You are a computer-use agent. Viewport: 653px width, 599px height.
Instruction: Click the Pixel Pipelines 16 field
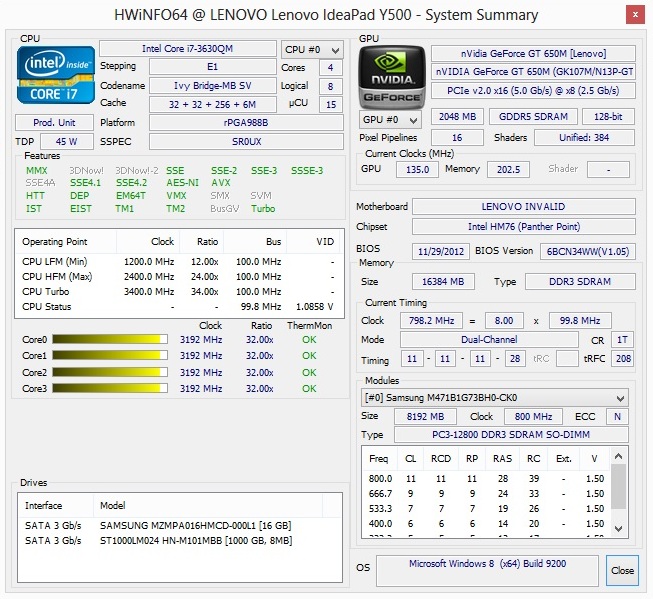[x=457, y=137]
